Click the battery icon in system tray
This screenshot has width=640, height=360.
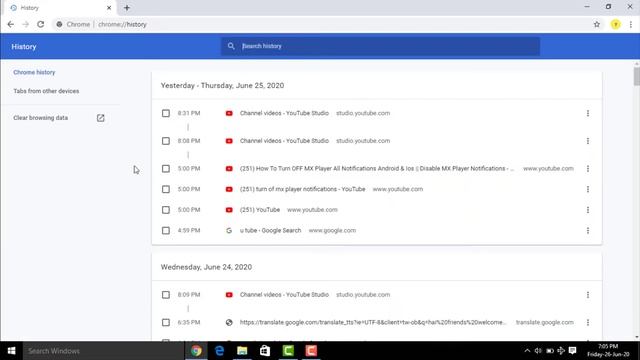pos(550,351)
